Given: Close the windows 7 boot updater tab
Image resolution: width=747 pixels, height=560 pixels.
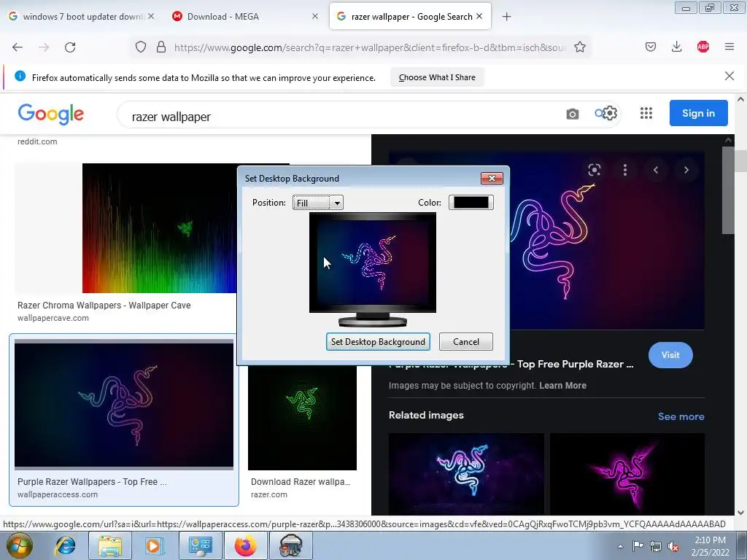Looking at the screenshot, I should 151,16.
